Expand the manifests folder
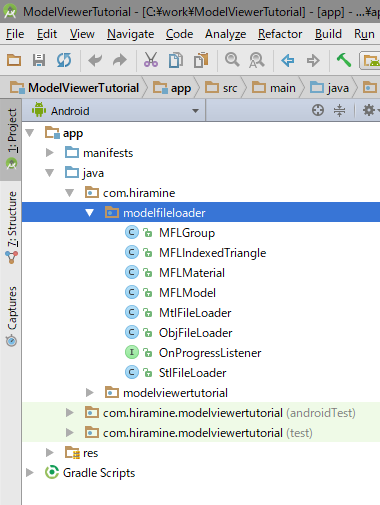Image resolution: width=380 pixels, height=505 pixels. (50, 153)
